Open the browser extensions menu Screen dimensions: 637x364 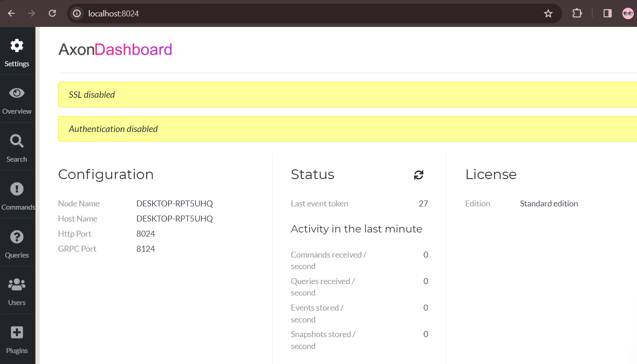coord(577,13)
